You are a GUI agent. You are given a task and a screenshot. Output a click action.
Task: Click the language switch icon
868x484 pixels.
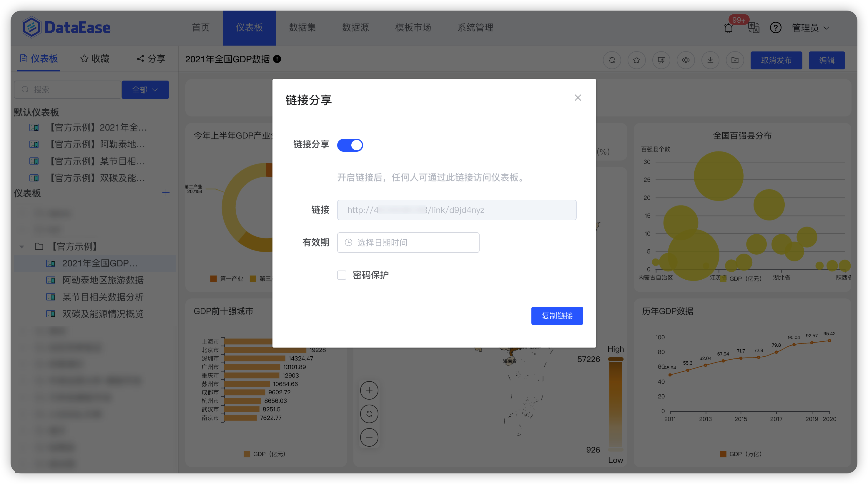pyautogui.click(x=754, y=28)
